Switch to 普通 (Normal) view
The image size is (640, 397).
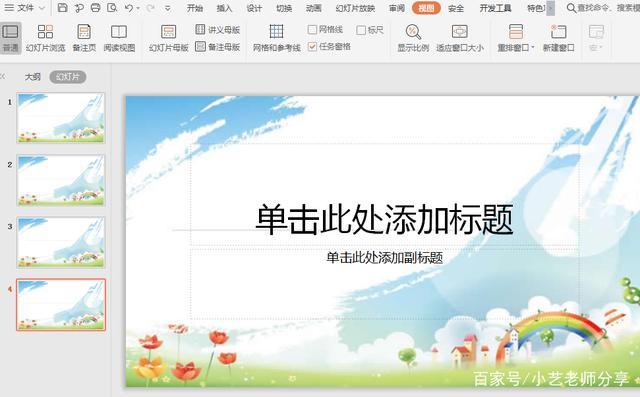click(x=11, y=38)
